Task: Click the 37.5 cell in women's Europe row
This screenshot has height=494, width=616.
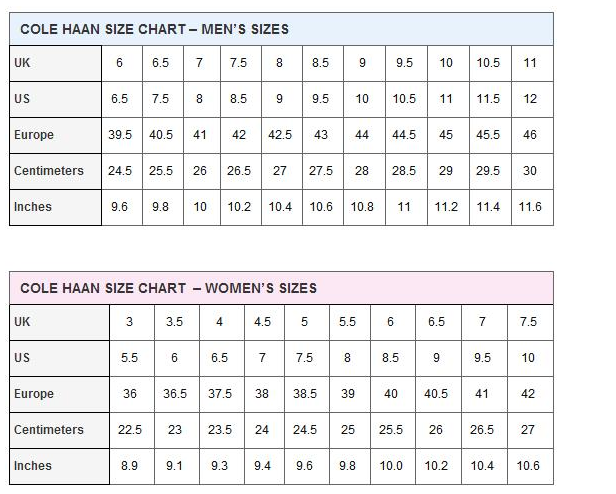Action: (219, 394)
